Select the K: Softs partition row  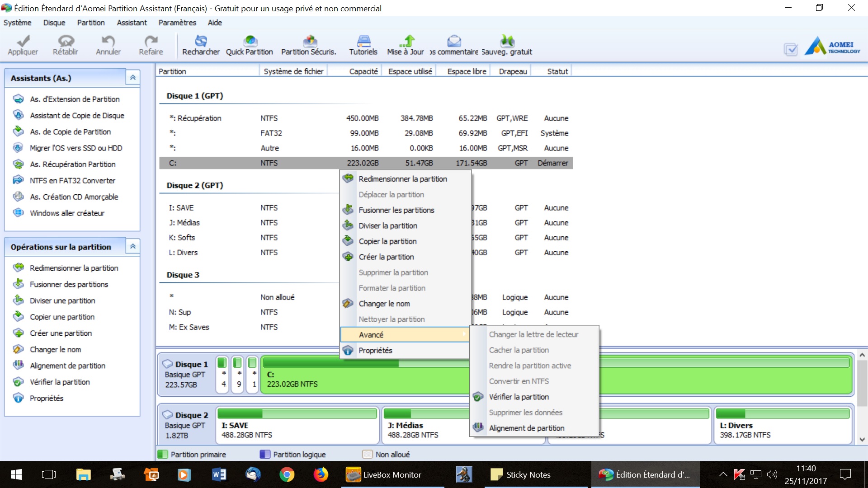pos(366,238)
